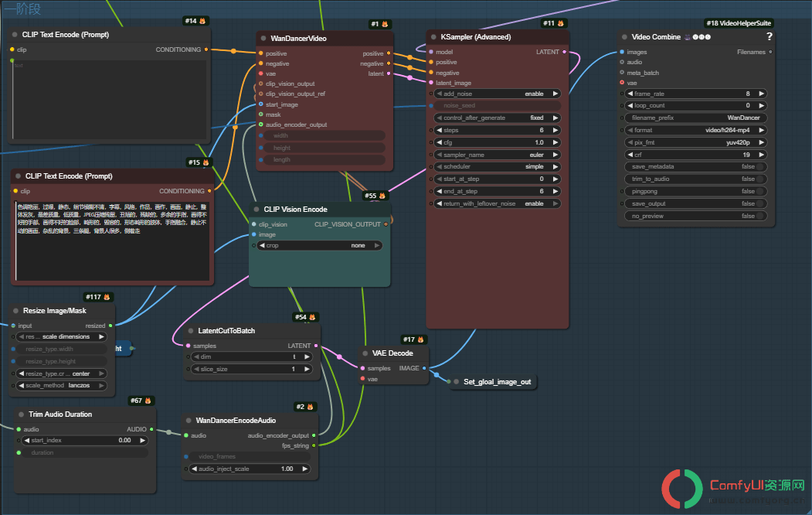Open the scale_method lanczos dropdown

tap(61, 385)
